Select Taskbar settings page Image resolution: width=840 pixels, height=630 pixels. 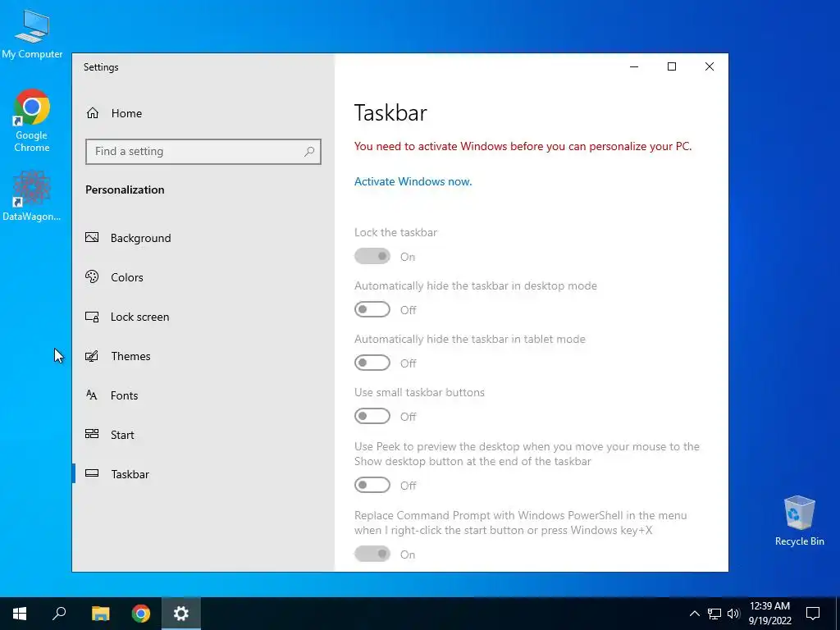click(x=203, y=474)
